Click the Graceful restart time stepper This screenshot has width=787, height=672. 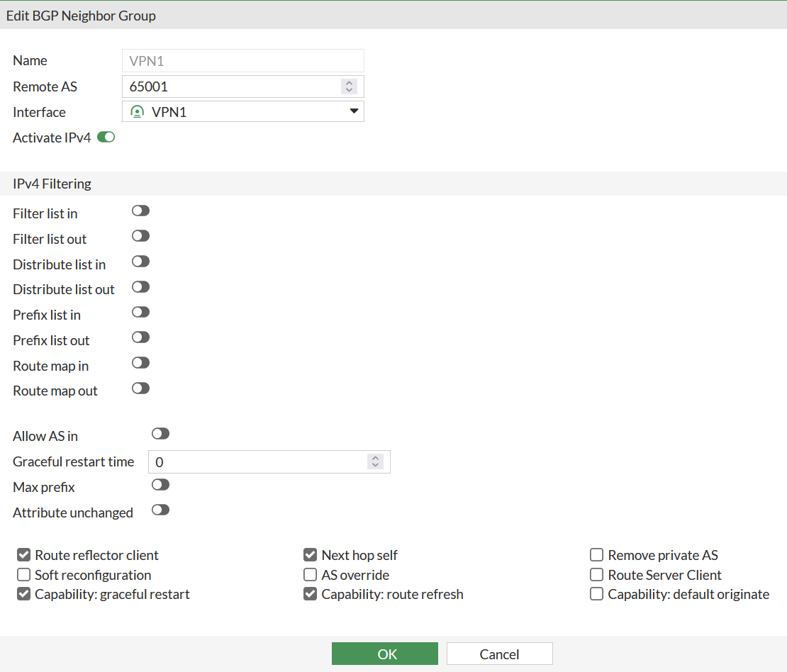pyautogui.click(x=376, y=461)
